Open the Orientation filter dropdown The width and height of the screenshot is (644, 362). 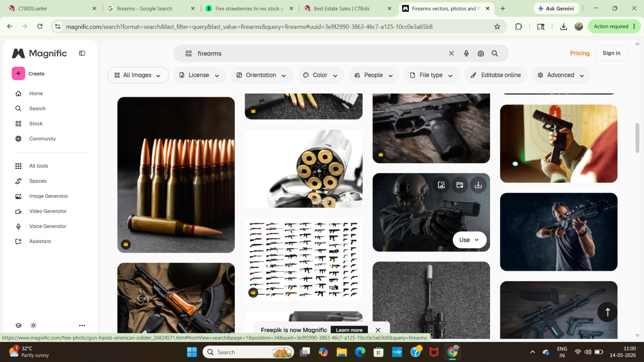click(x=261, y=75)
